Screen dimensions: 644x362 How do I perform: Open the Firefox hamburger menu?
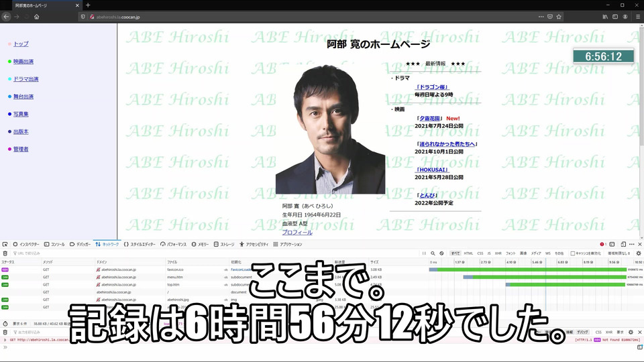(638, 17)
